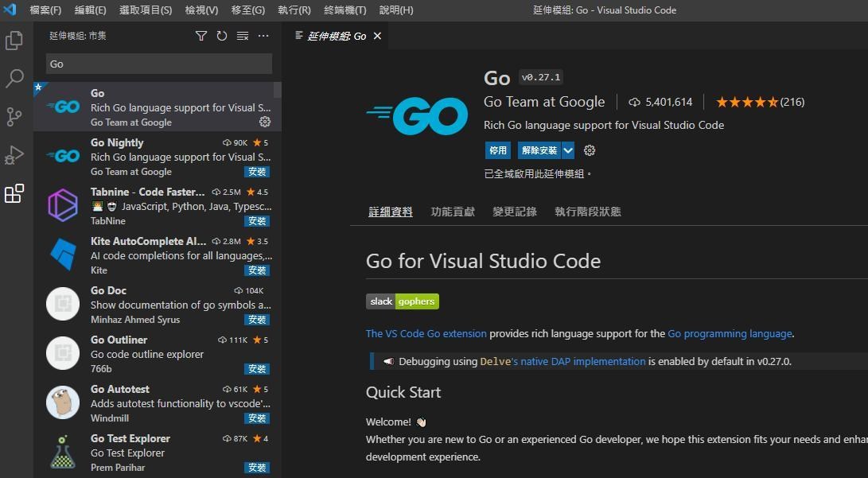This screenshot has width=868, height=478.
Task: Open the 檢視(V) menu
Action: [x=201, y=10]
